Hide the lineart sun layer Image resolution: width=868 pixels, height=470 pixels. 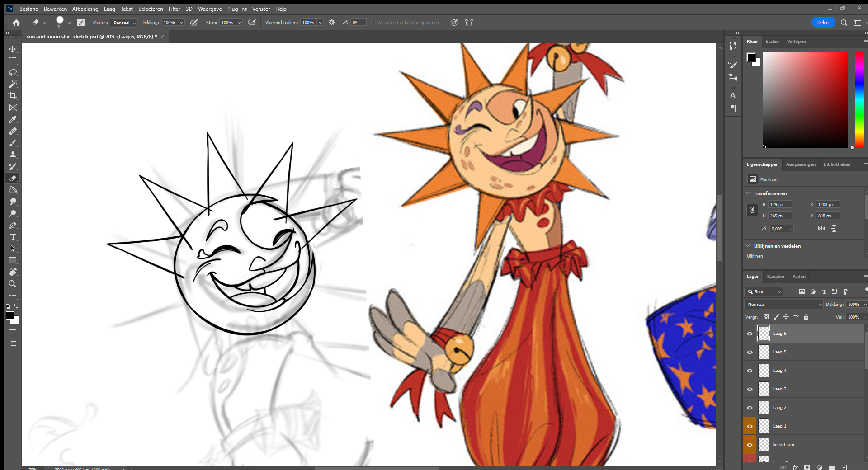tap(750, 445)
